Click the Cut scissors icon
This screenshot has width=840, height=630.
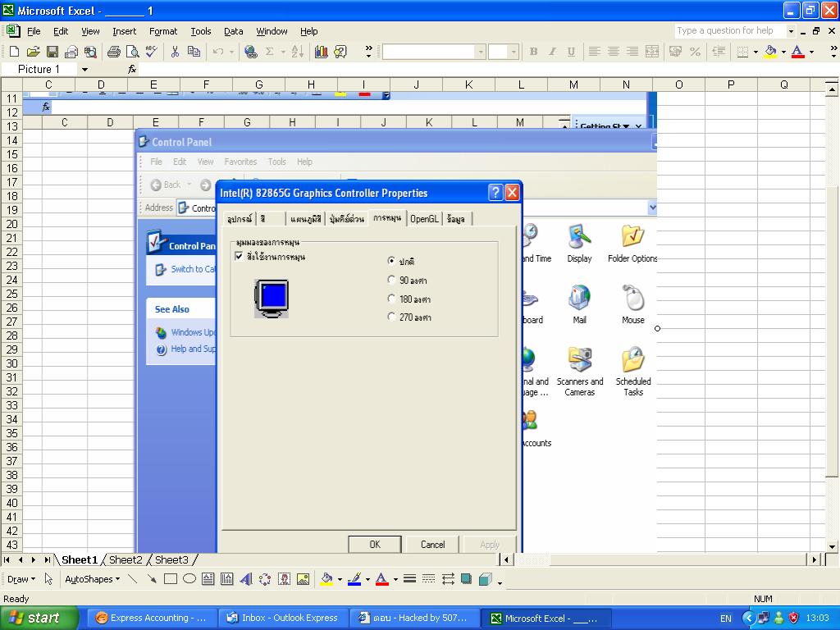pos(175,52)
